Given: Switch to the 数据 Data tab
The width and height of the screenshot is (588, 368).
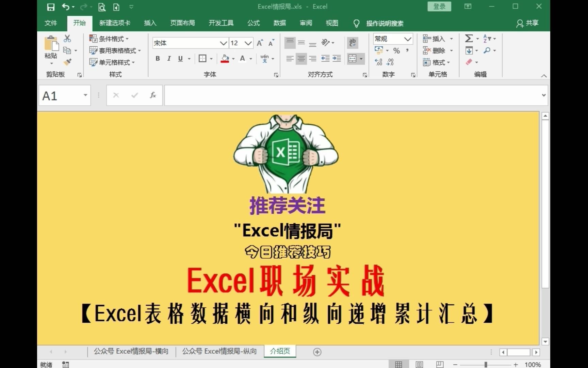Looking at the screenshot, I should click(280, 23).
